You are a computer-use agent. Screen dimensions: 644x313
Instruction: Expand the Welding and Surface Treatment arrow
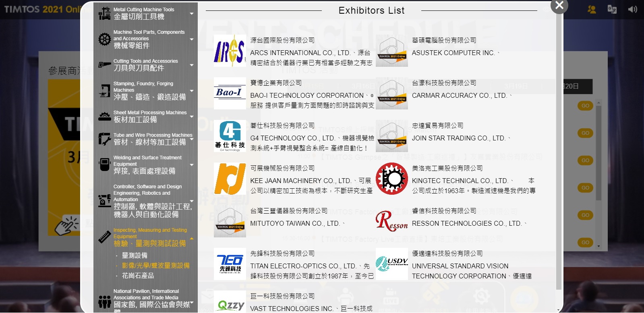click(x=192, y=165)
